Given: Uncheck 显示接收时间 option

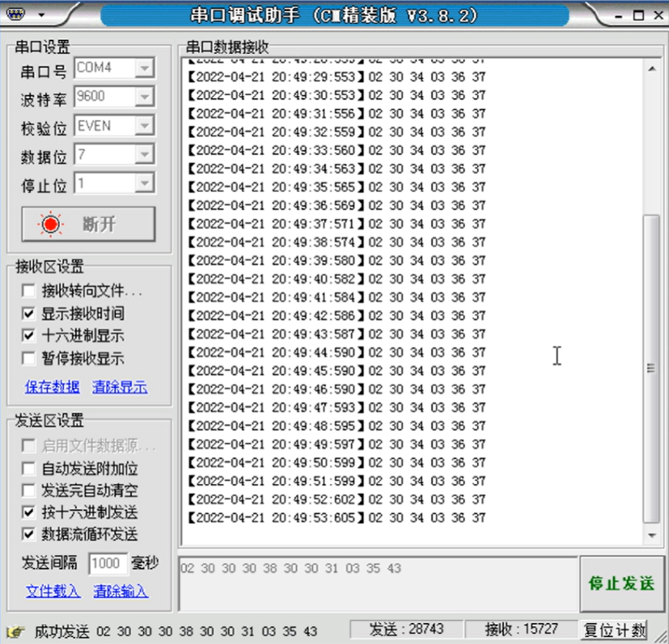Looking at the screenshot, I should (29, 313).
